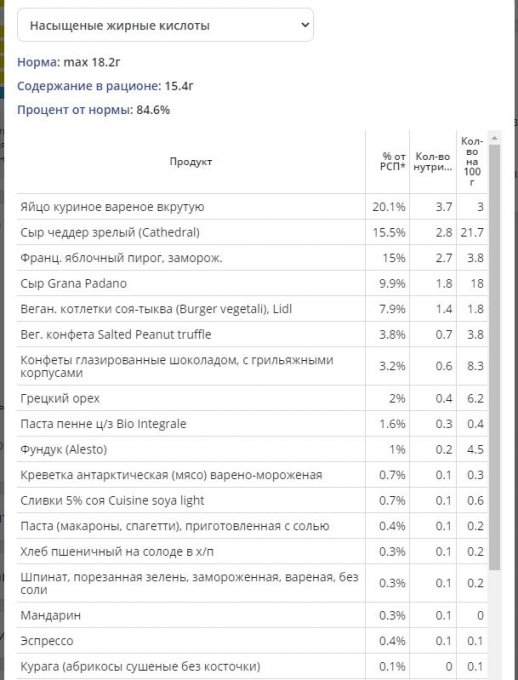Click the scrollbar up arrow
Viewport: 518px width, 680px height.
point(495,139)
